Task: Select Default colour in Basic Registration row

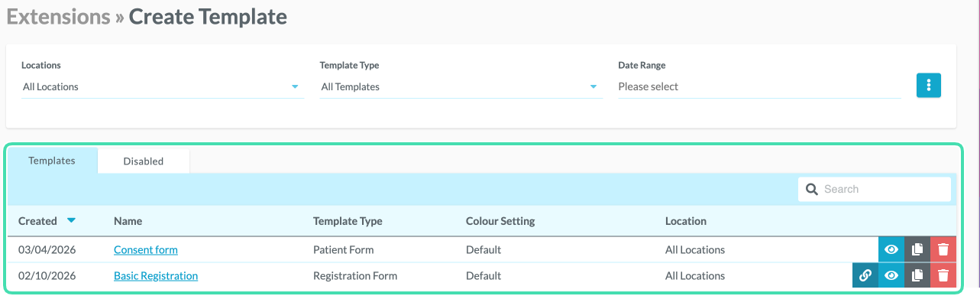Action: coord(484,275)
